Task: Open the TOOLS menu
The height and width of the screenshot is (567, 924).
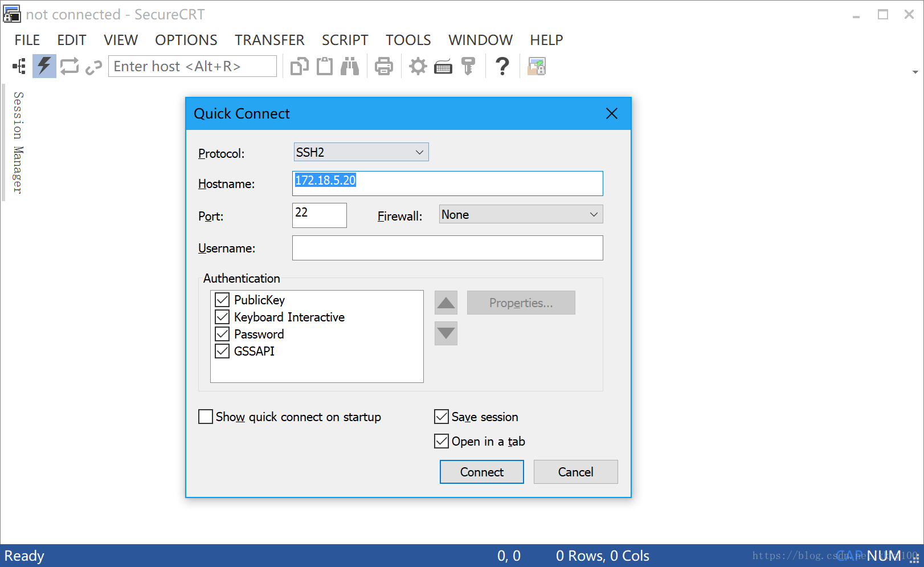Action: pos(408,40)
